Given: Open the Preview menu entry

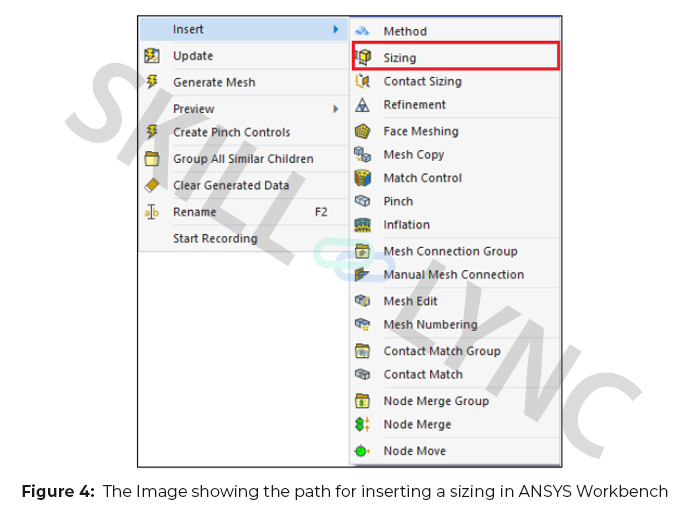Looking at the screenshot, I should coord(244,109).
